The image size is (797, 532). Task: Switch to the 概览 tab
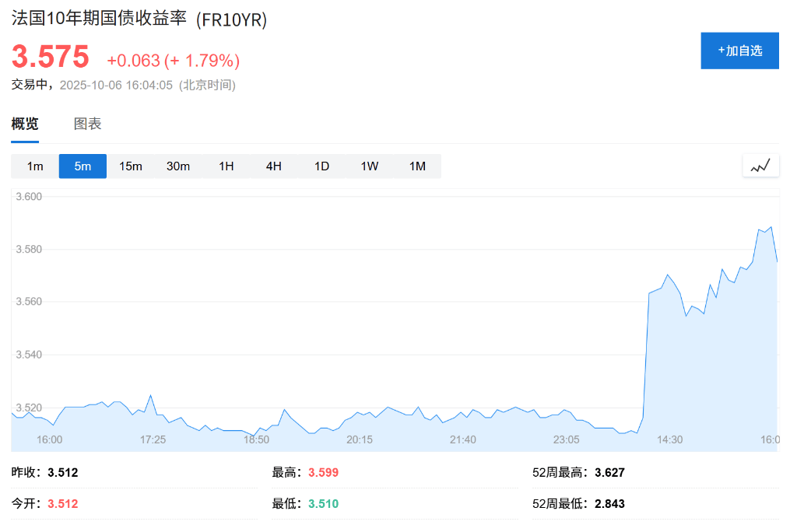coord(25,124)
